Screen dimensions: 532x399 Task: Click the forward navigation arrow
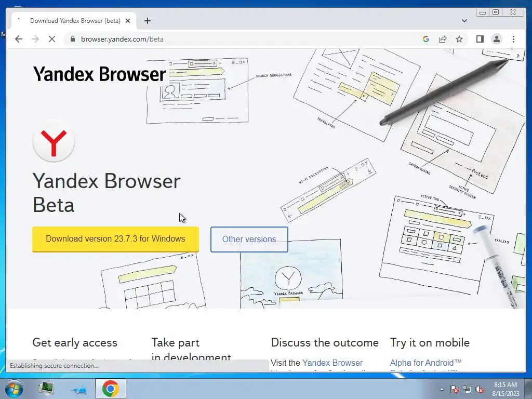[35, 39]
